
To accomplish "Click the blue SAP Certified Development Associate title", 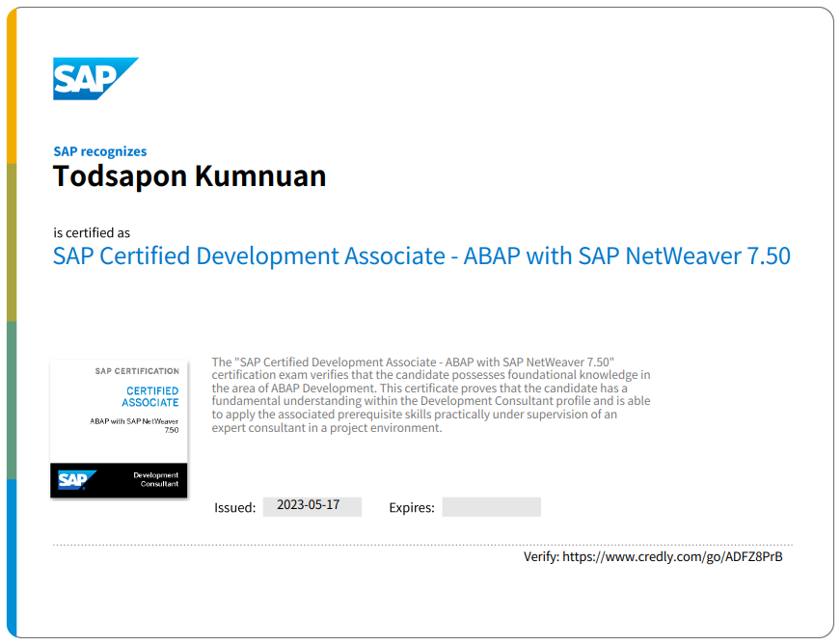I will 421,256.
